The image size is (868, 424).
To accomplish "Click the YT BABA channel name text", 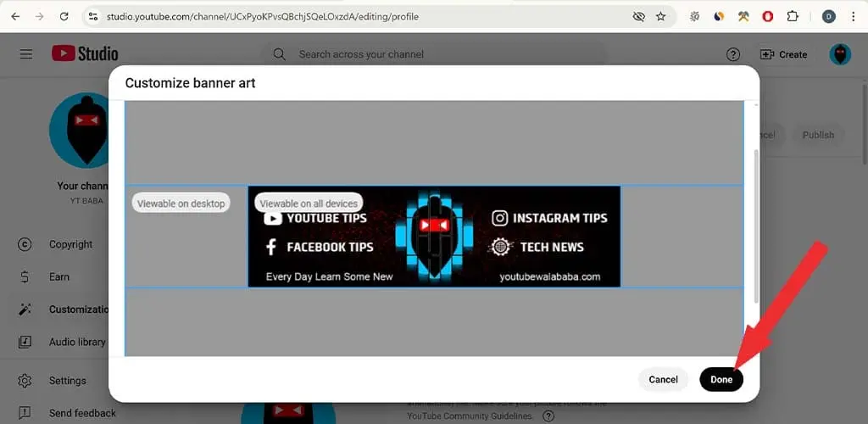I will (x=86, y=201).
